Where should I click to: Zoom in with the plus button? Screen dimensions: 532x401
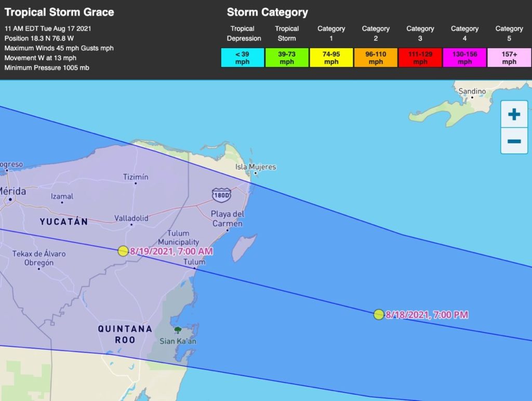(x=514, y=115)
